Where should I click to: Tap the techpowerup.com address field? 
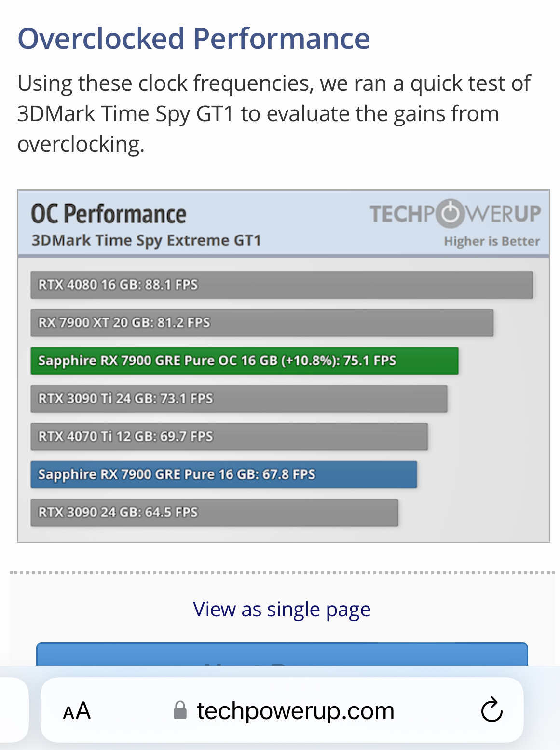click(x=282, y=710)
